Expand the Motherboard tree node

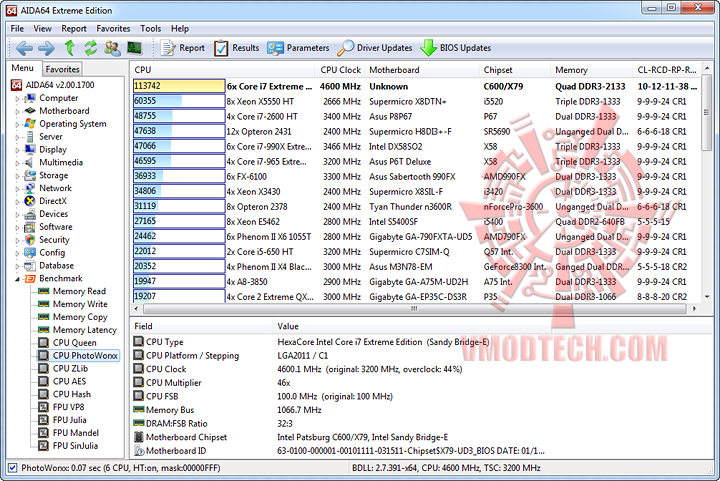17,111
